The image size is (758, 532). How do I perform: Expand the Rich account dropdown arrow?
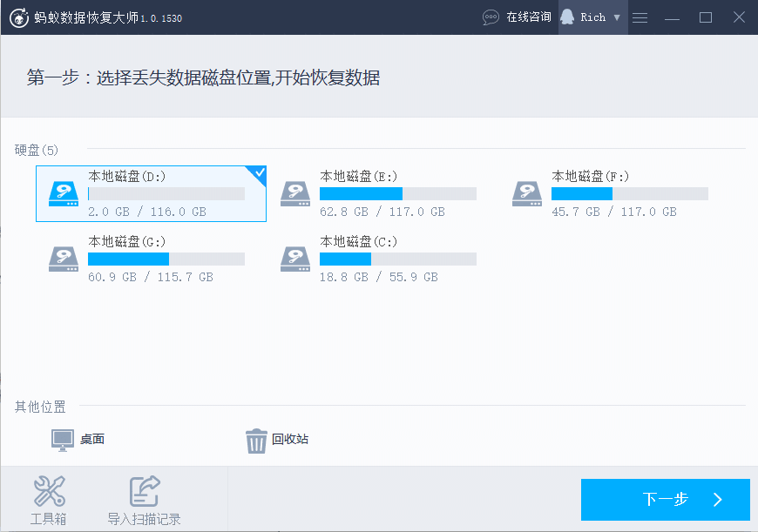click(x=617, y=17)
